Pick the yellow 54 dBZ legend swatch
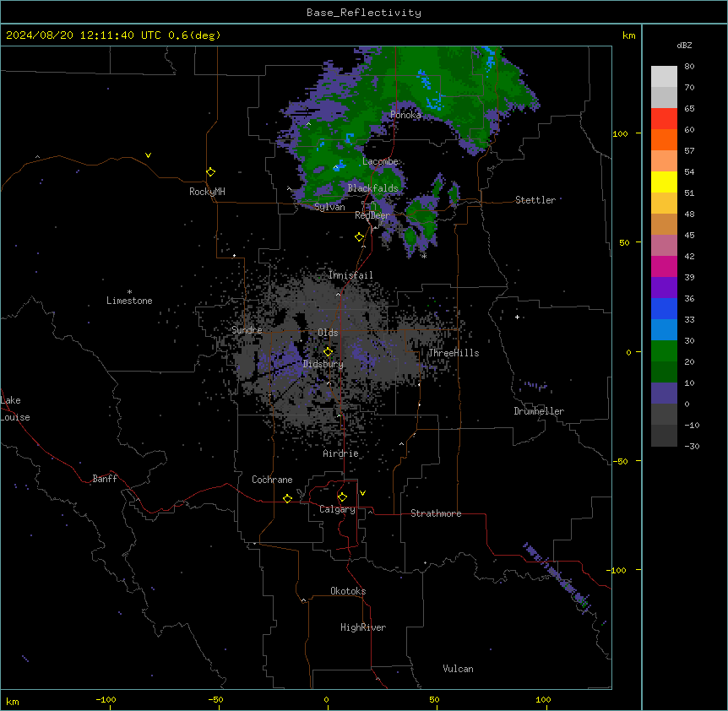The width and height of the screenshot is (728, 711). pos(664,182)
